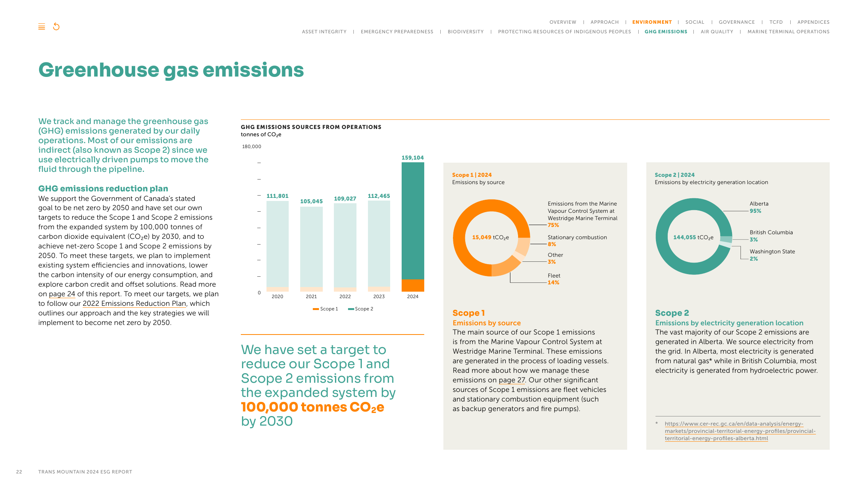The image size is (868, 488).
Task: Open the Social section
Action: coord(695,22)
